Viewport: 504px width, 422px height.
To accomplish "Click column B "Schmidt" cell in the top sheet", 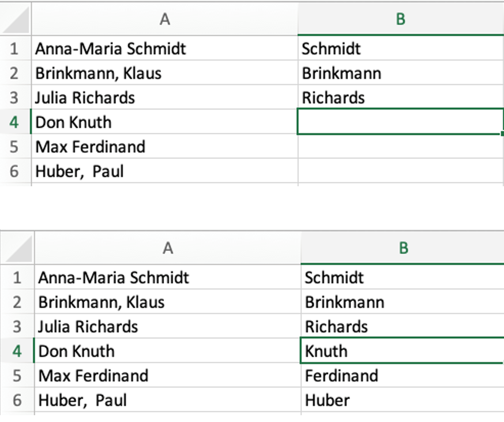I will (x=401, y=49).
